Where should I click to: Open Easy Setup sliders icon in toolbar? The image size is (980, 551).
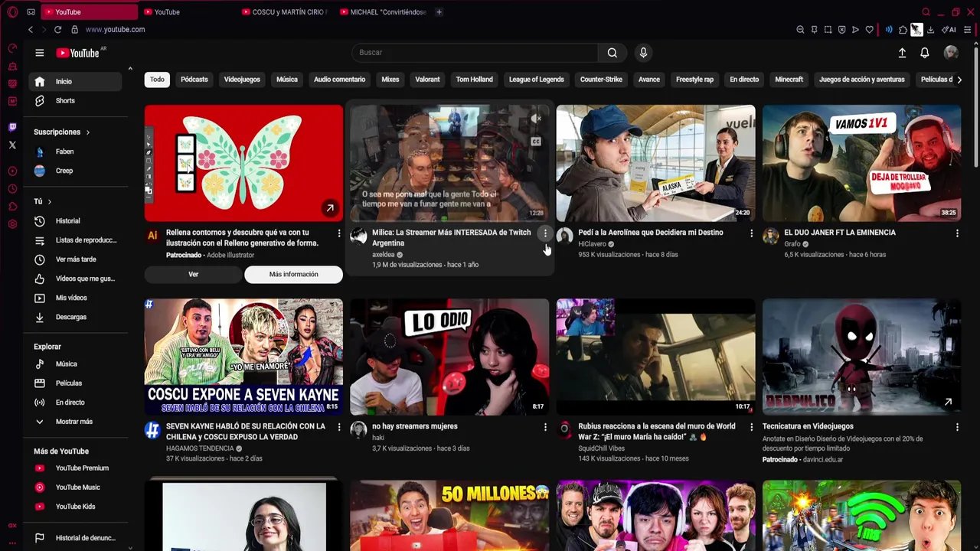tap(968, 30)
